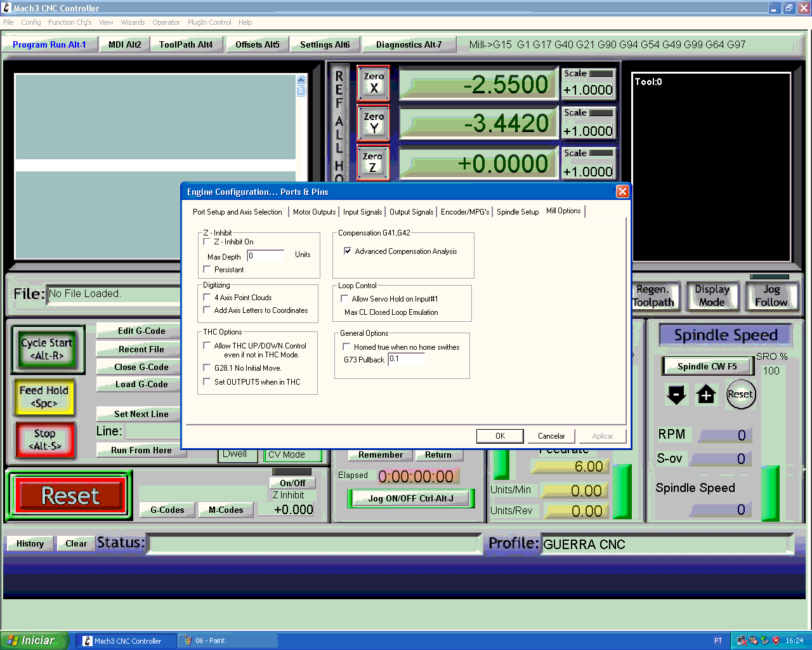Screen dimensions: 812x650
Task: Click the G73 Pullback input field
Action: pyautogui.click(x=407, y=359)
